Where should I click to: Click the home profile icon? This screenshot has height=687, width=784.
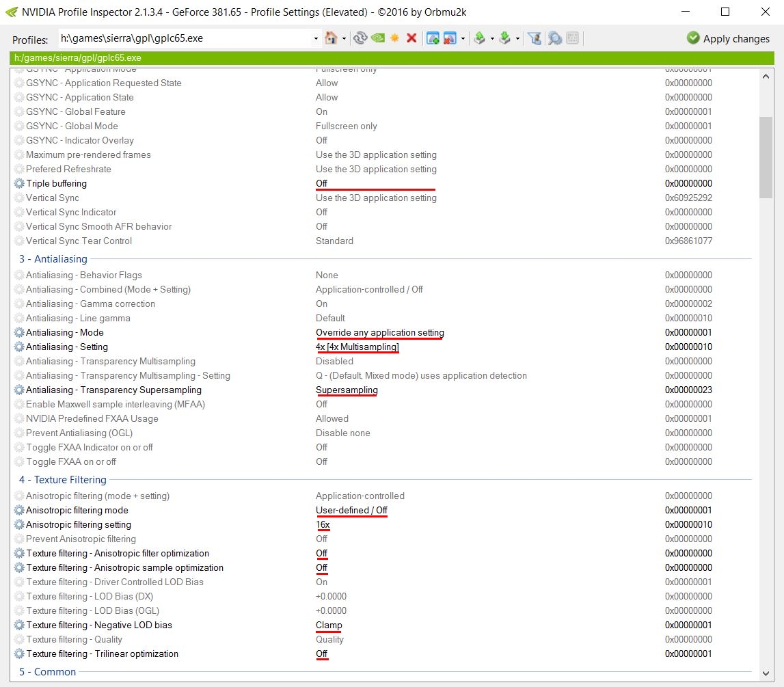coord(331,38)
